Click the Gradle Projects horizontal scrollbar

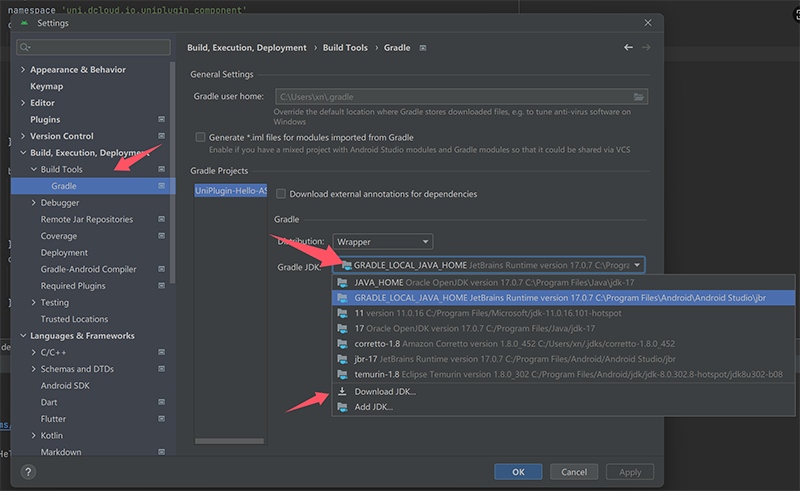click(x=229, y=441)
